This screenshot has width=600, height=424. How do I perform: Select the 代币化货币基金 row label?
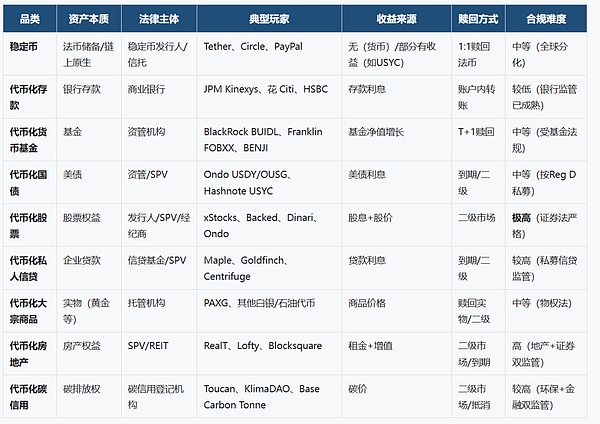point(28,140)
